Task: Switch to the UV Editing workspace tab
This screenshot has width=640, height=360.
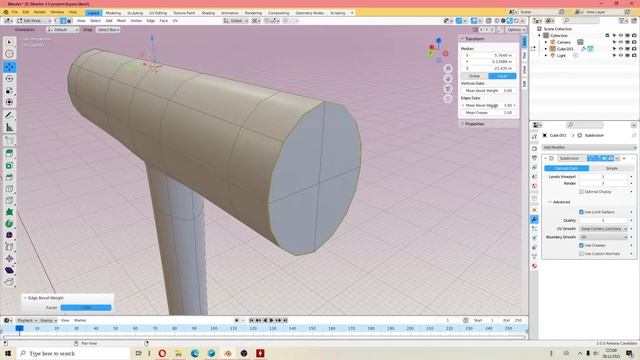Action: [158, 13]
